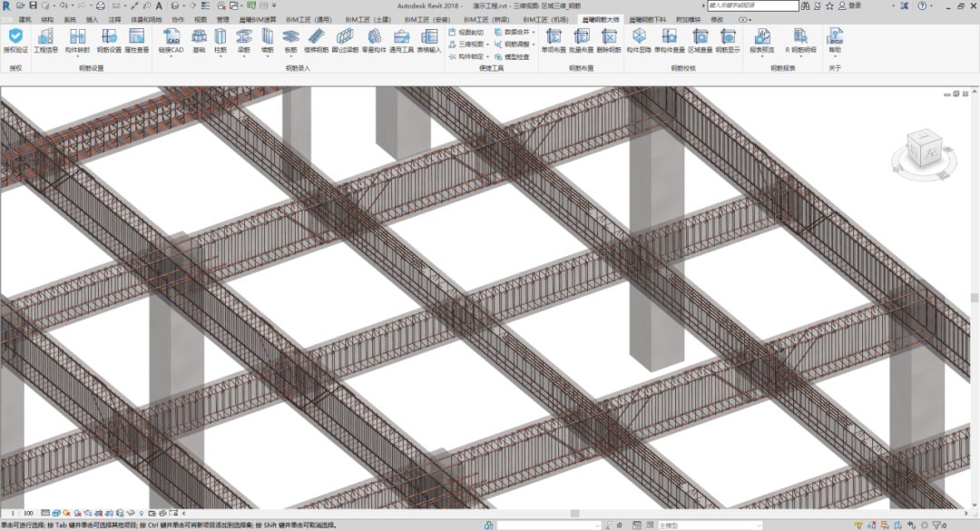Click the search keyword input field
The image size is (980, 531).
(753, 5)
